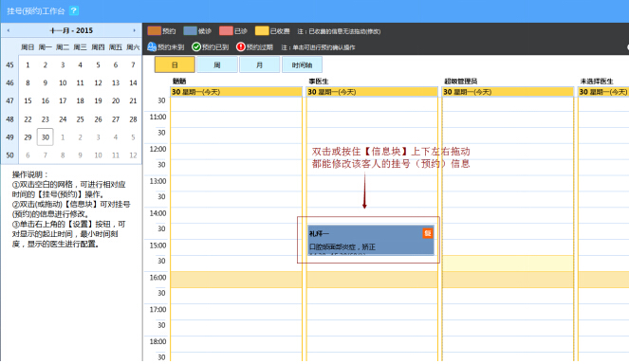Click the 周三 weekday header
This screenshot has width=629, height=364.
click(x=81, y=46)
